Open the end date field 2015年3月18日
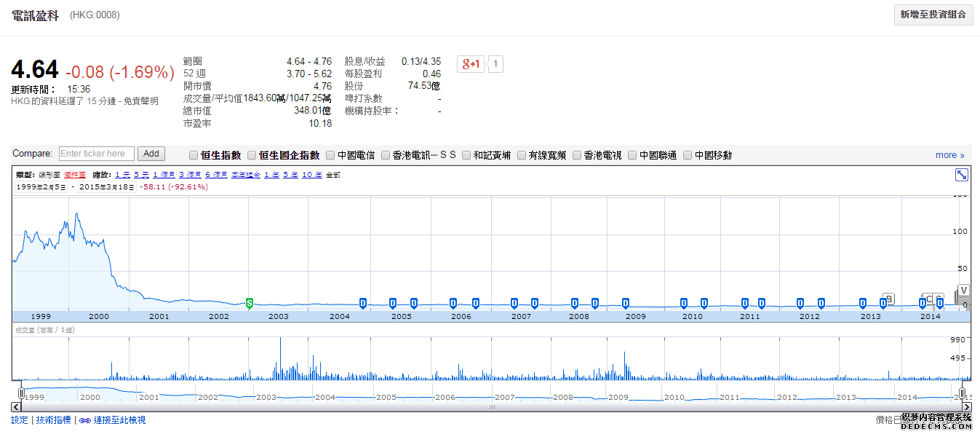 107,187
